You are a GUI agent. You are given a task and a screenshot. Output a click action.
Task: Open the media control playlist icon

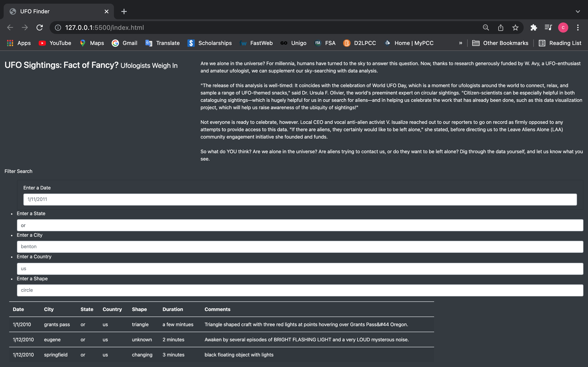pyautogui.click(x=548, y=28)
